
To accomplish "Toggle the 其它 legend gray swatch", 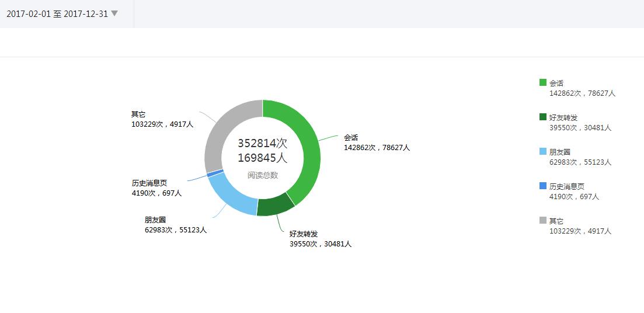I will [x=543, y=221].
